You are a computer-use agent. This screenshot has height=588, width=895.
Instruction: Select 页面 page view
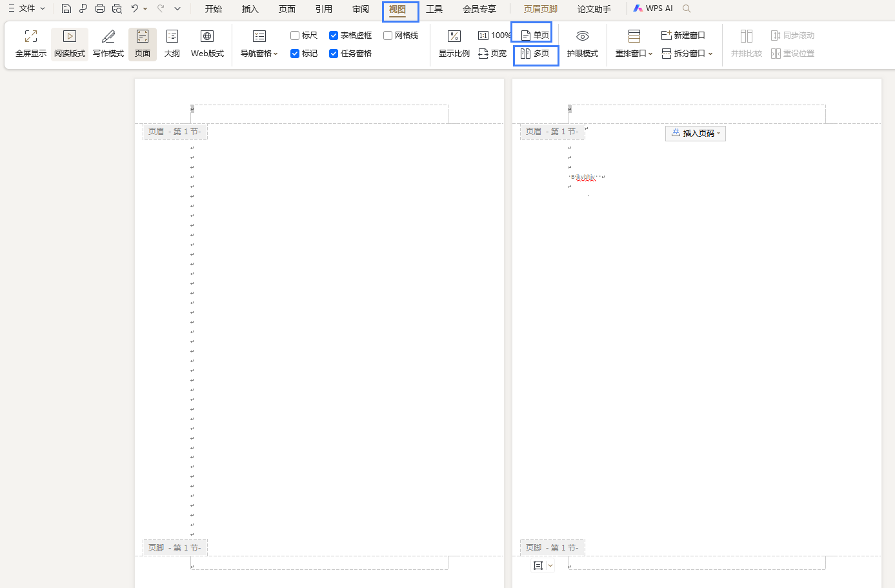(x=143, y=44)
